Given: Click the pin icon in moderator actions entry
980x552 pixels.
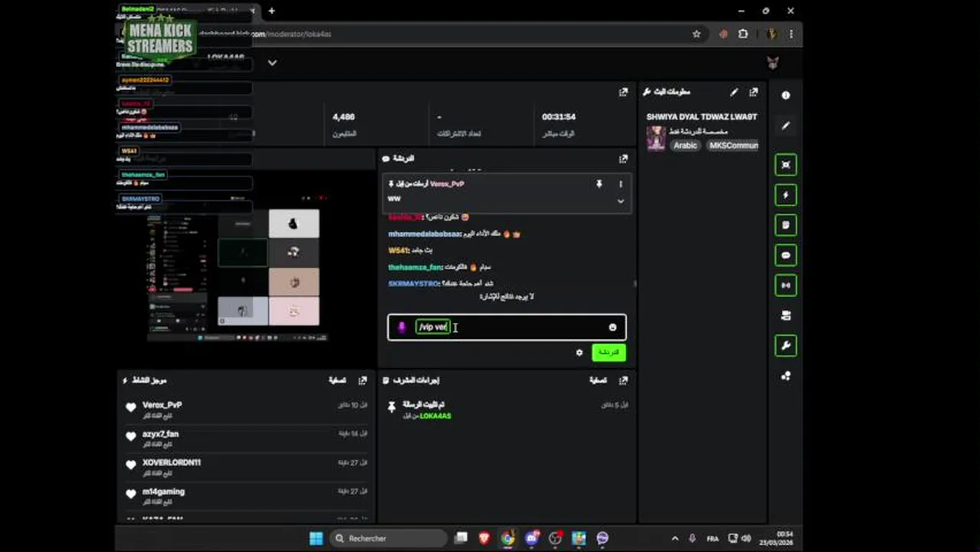Looking at the screenshot, I should [391, 408].
